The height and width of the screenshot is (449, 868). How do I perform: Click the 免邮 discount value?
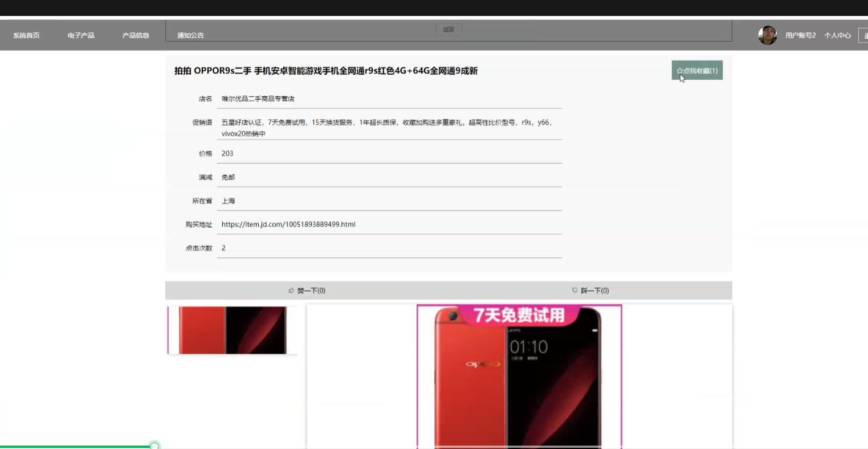tap(228, 177)
